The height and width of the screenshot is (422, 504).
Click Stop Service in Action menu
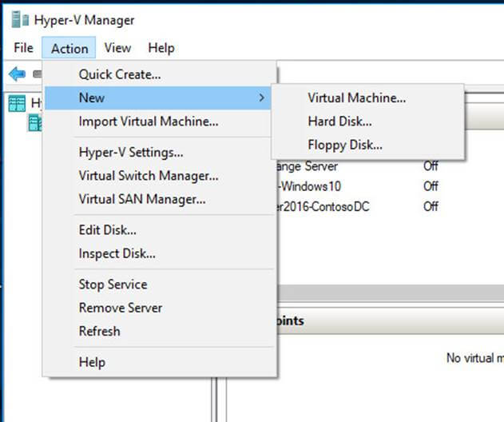coord(160,285)
